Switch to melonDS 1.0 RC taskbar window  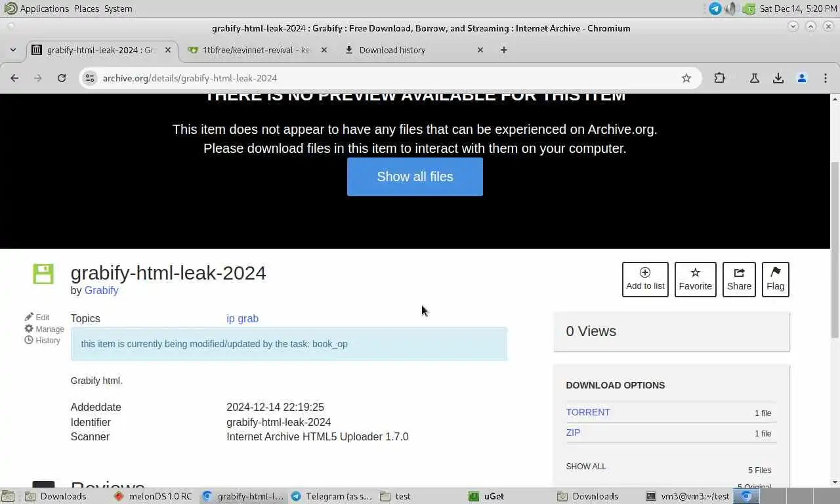pyautogui.click(x=153, y=496)
